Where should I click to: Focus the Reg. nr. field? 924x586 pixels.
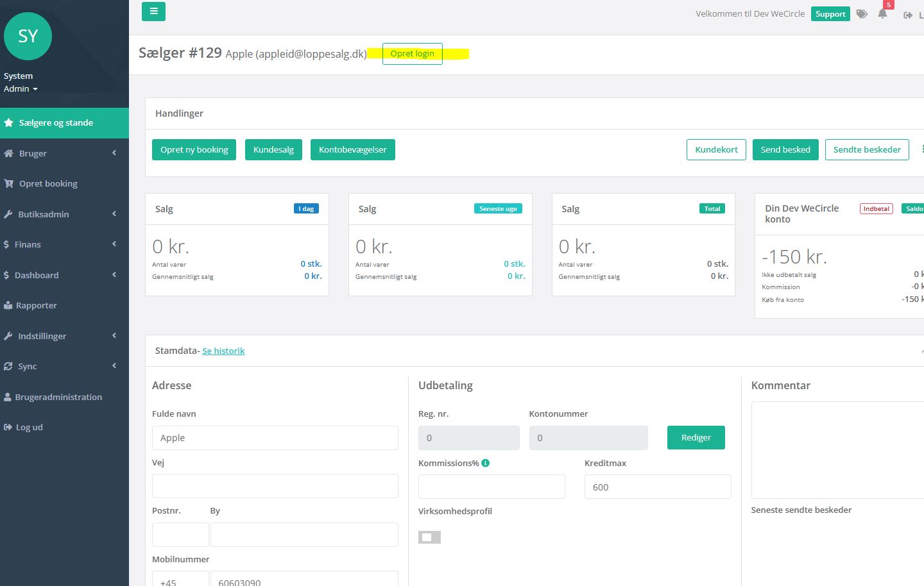[469, 438]
